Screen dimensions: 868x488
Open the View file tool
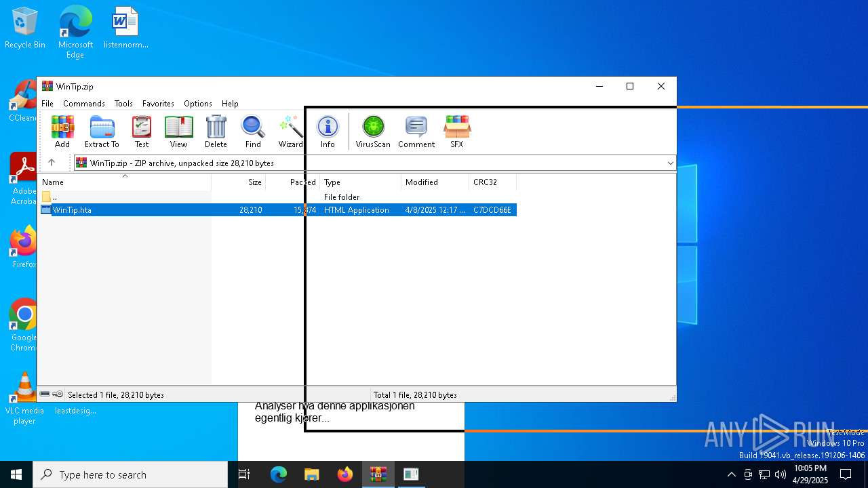[x=178, y=131]
